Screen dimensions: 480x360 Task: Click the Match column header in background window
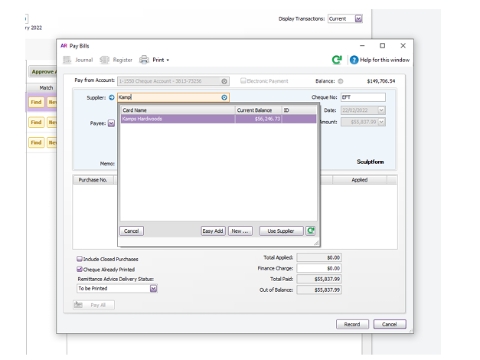[x=46, y=88]
